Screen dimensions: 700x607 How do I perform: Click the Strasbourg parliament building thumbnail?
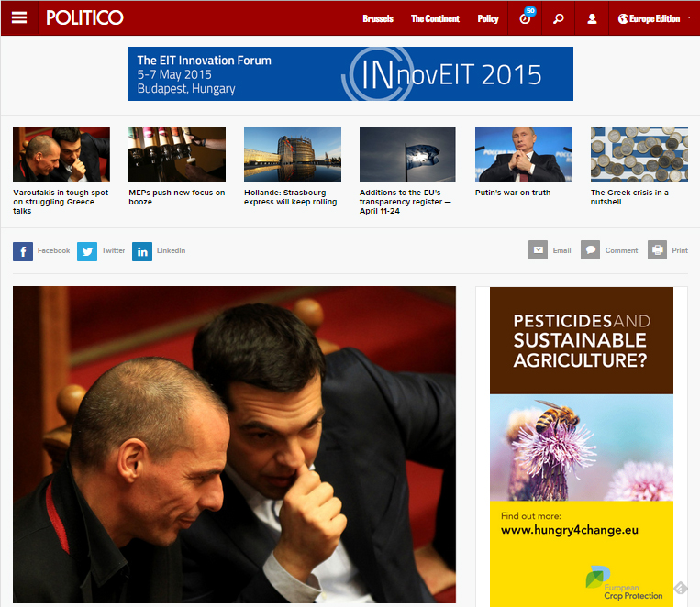tap(293, 154)
